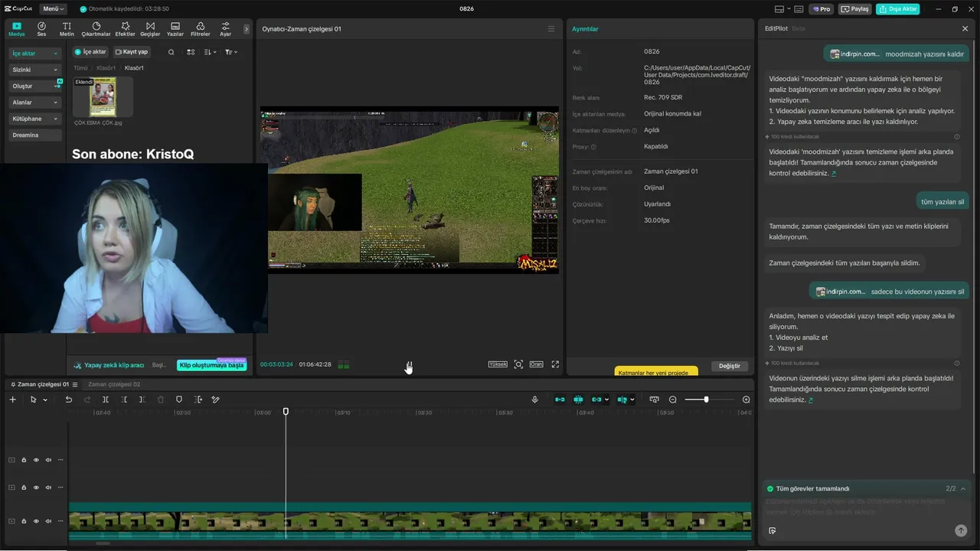Switch media grid view layout
The image size is (980, 551).
pyautogui.click(x=191, y=52)
